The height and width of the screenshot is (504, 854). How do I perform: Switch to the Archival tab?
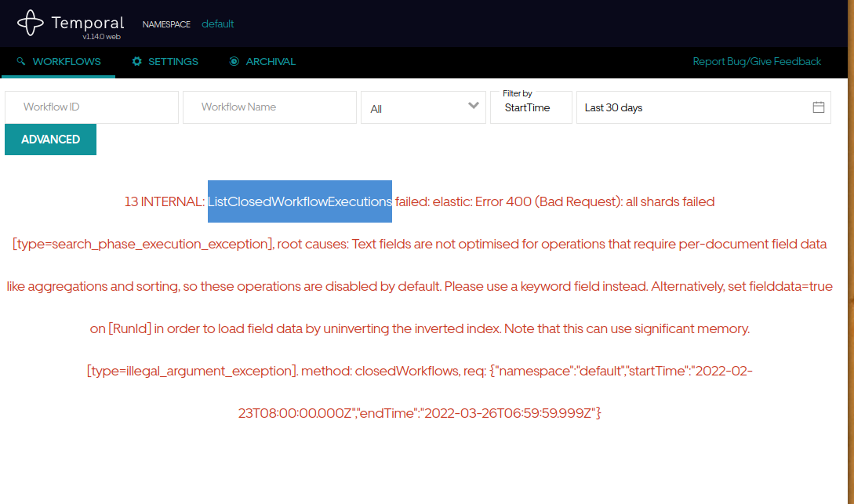click(x=262, y=61)
